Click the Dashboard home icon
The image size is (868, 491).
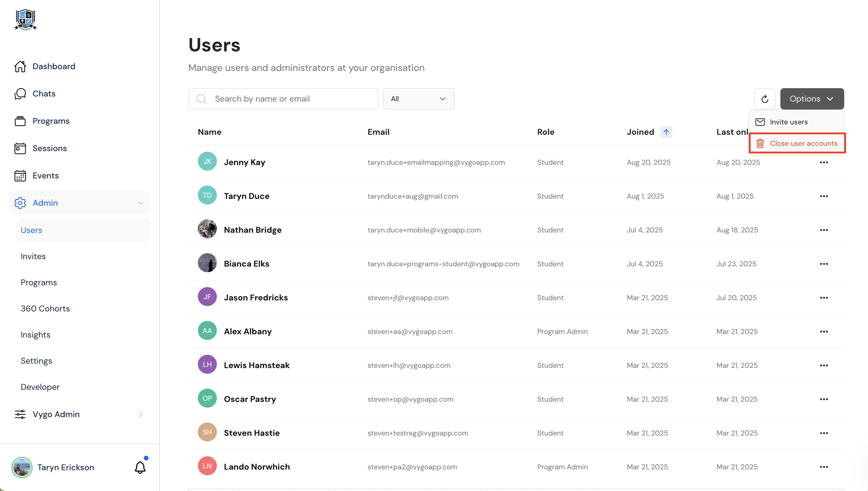(x=20, y=66)
